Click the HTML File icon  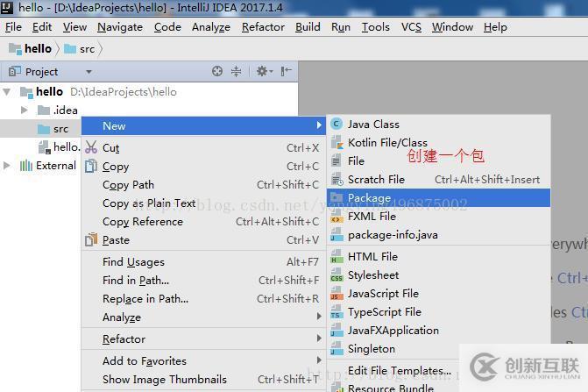click(337, 257)
